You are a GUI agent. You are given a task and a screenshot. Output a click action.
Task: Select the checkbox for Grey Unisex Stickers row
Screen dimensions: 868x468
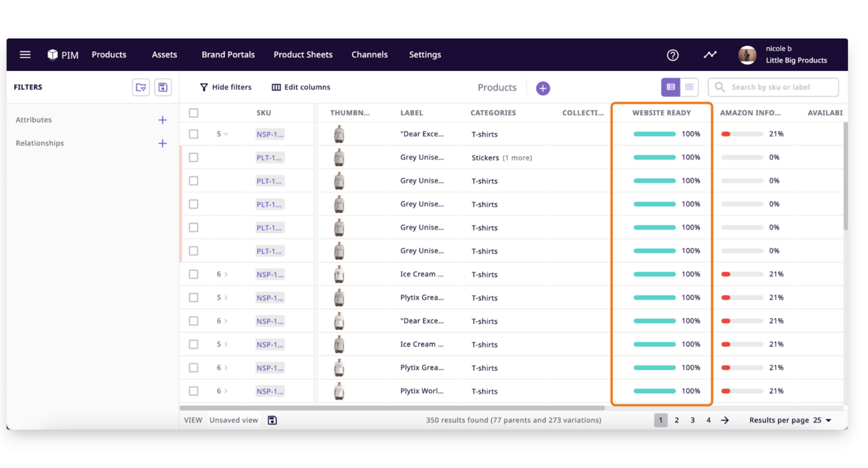194,157
